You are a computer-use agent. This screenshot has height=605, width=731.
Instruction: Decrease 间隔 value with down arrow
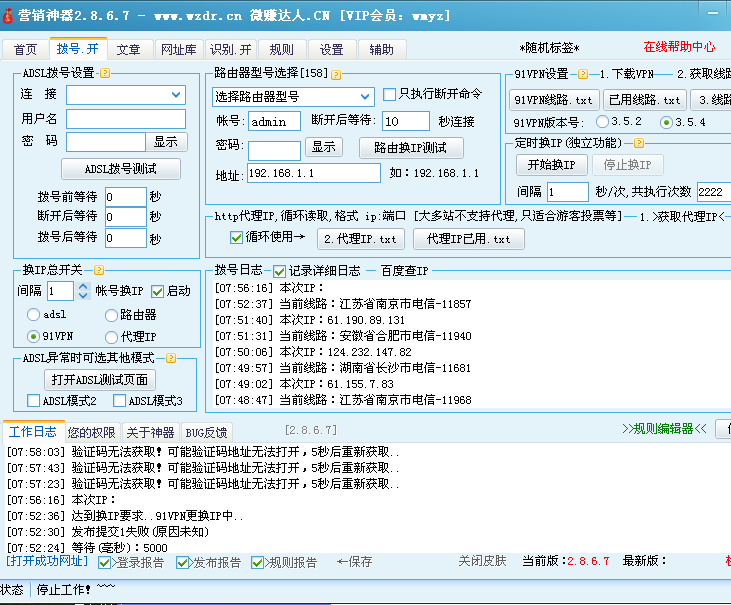click(x=83, y=295)
